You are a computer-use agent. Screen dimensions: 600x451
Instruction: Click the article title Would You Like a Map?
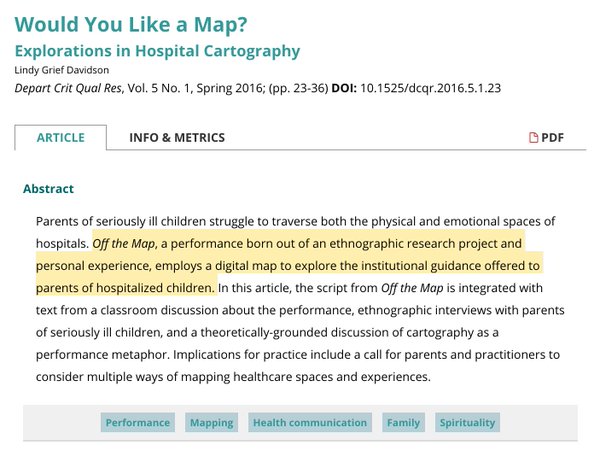131,24
